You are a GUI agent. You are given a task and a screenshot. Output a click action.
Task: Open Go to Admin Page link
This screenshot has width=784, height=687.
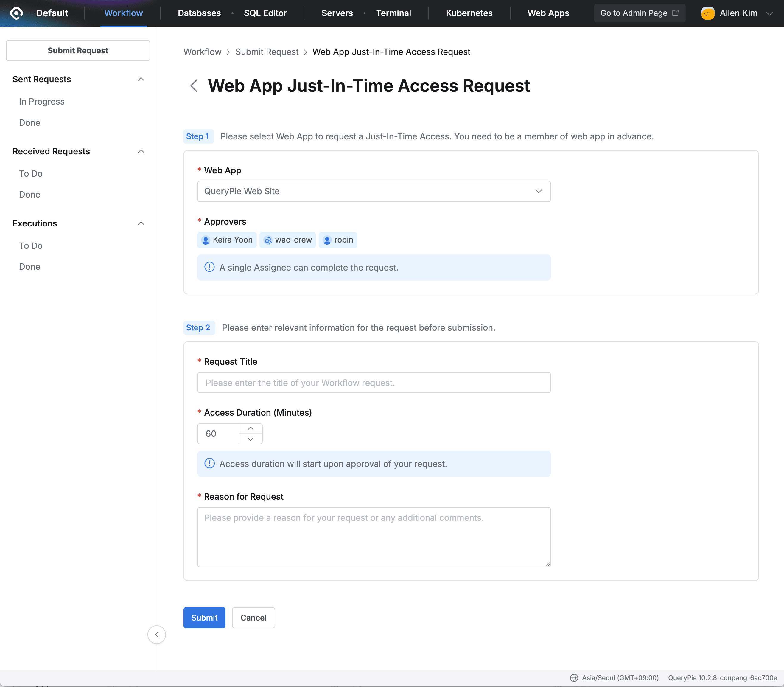coord(639,13)
